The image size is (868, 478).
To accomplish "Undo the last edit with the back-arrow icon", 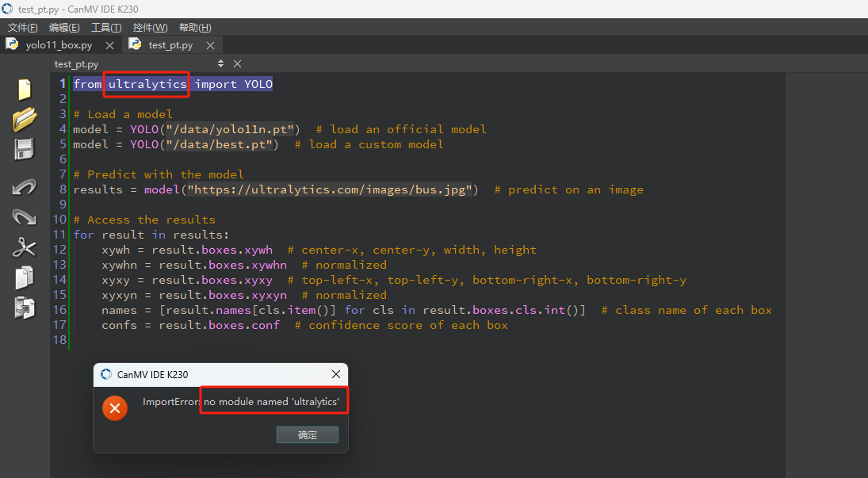I will pyautogui.click(x=25, y=187).
